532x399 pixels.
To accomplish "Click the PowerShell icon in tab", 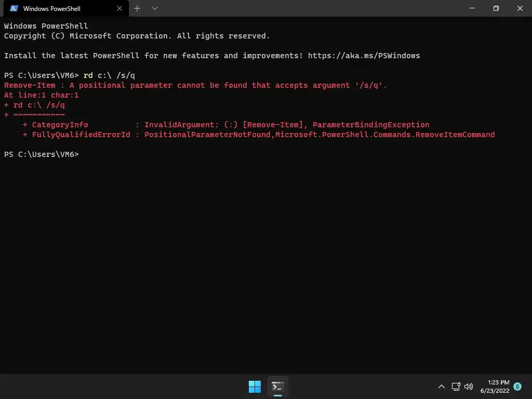I will click(14, 8).
